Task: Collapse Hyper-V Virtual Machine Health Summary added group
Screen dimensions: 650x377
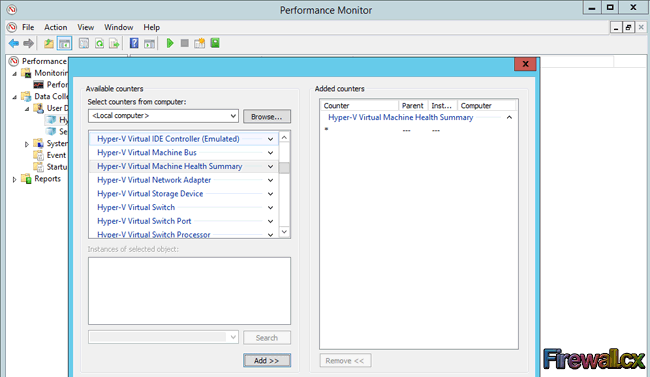Action: 509,117
